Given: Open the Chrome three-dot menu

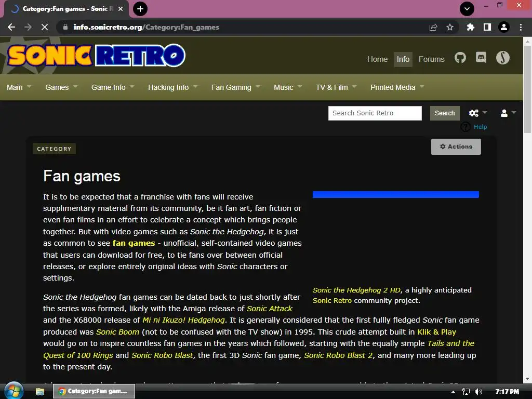Looking at the screenshot, I should (x=521, y=27).
